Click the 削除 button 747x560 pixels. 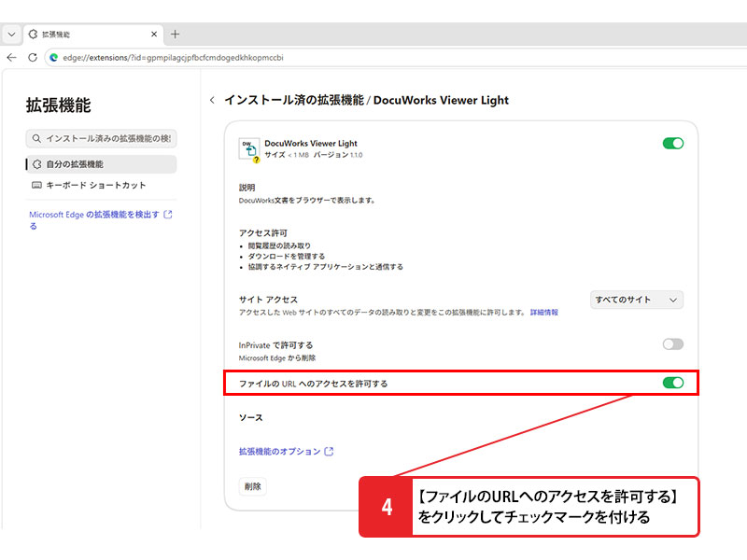252,486
